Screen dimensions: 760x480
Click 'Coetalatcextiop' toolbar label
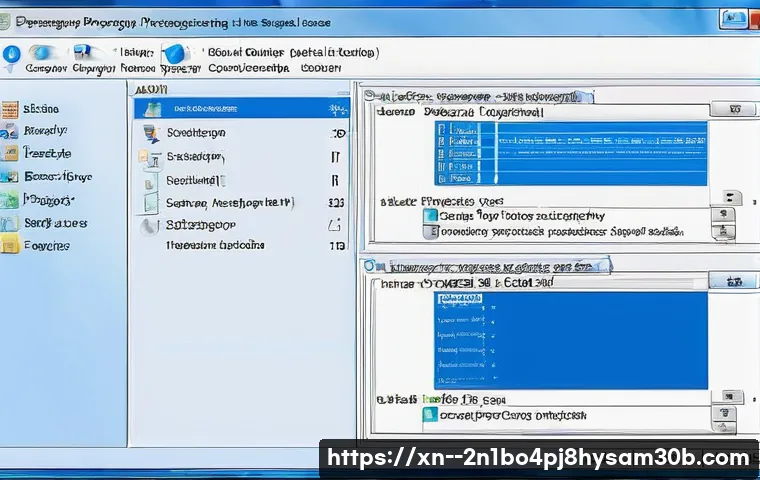click(334, 52)
